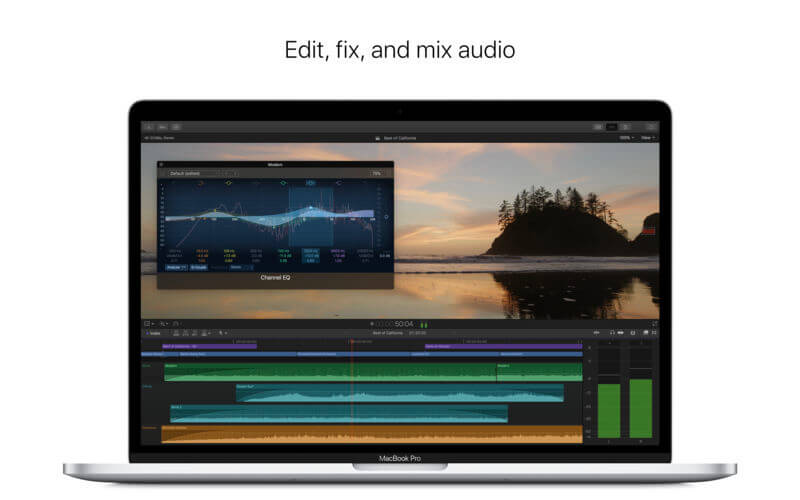Click the Best of California project title

click(x=399, y=138)
